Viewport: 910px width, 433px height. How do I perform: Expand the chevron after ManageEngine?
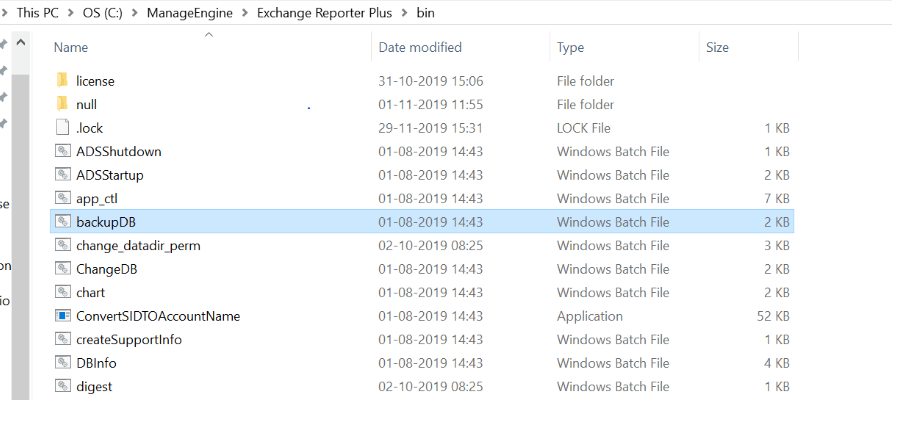pyautogui.click(x=245, y=13)
